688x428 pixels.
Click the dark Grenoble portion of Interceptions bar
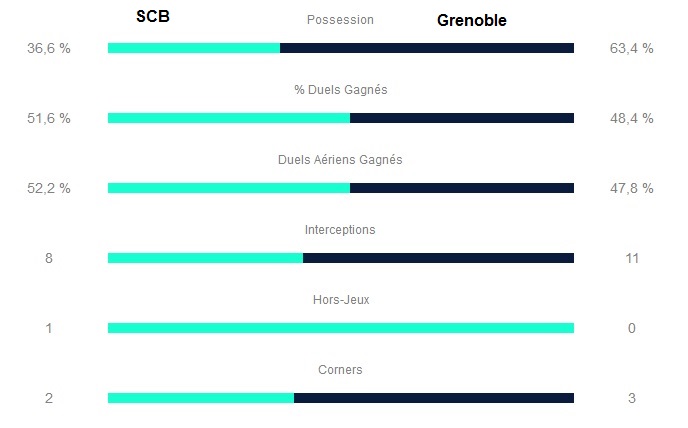click(438, 258)
